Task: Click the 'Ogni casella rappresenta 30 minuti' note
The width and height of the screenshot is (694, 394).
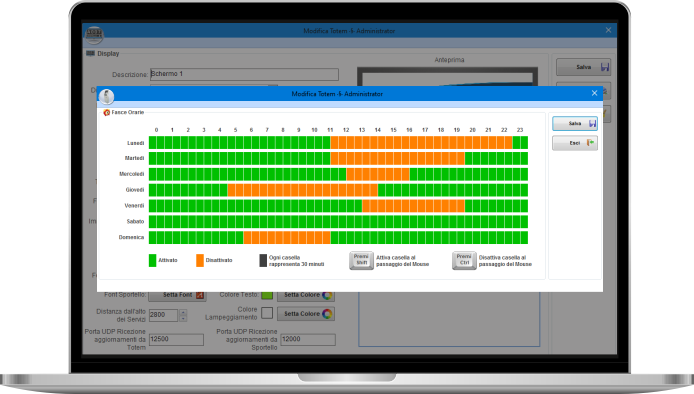Action: coord(297,261)
